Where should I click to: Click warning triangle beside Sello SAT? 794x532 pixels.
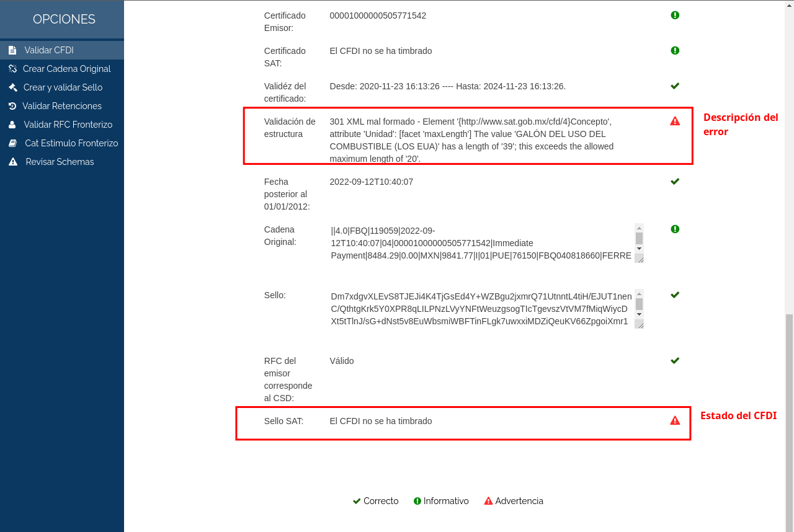tap(675, 420)
